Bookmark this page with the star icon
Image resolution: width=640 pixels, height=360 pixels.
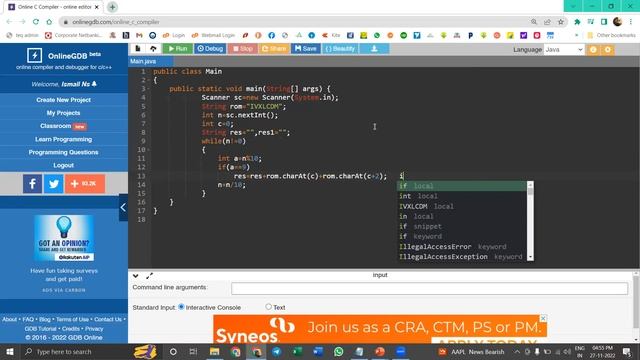[x=561, y=22]
